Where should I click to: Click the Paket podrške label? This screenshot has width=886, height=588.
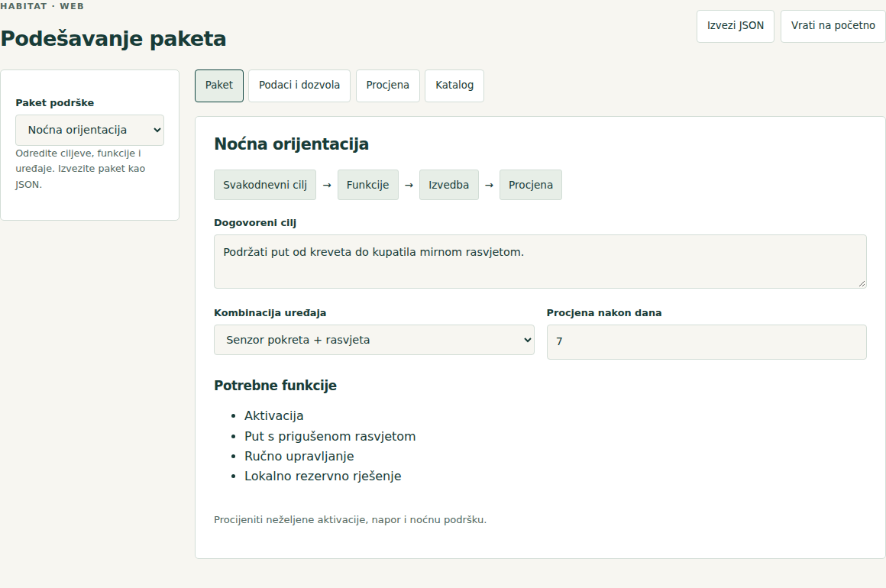[55, 103]
